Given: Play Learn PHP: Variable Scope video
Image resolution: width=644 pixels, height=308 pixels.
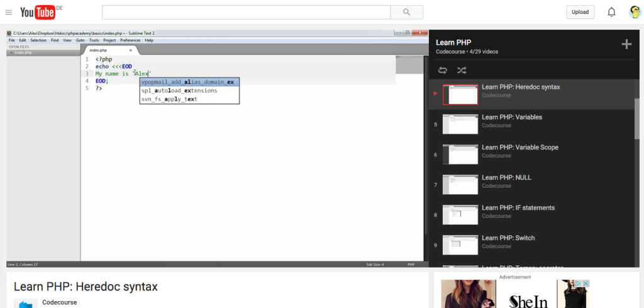Looking at the screenshot, I should point(519,147).
